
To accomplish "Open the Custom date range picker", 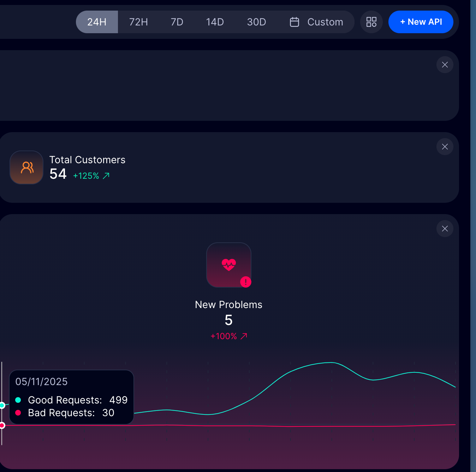I will tap(325, 22).
